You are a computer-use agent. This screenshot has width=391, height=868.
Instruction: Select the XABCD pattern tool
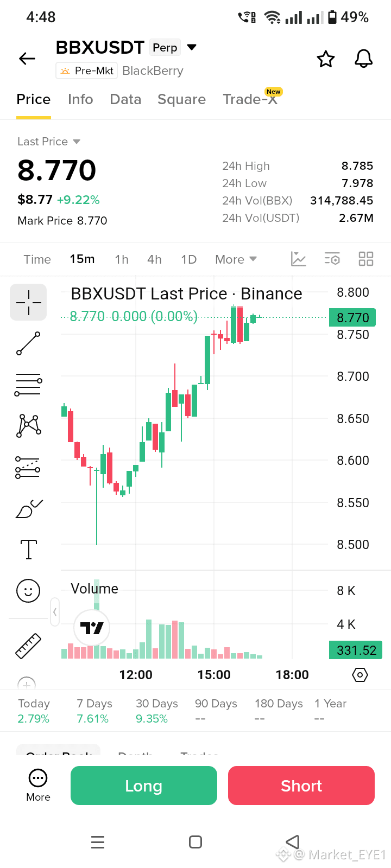click(28, 426)
